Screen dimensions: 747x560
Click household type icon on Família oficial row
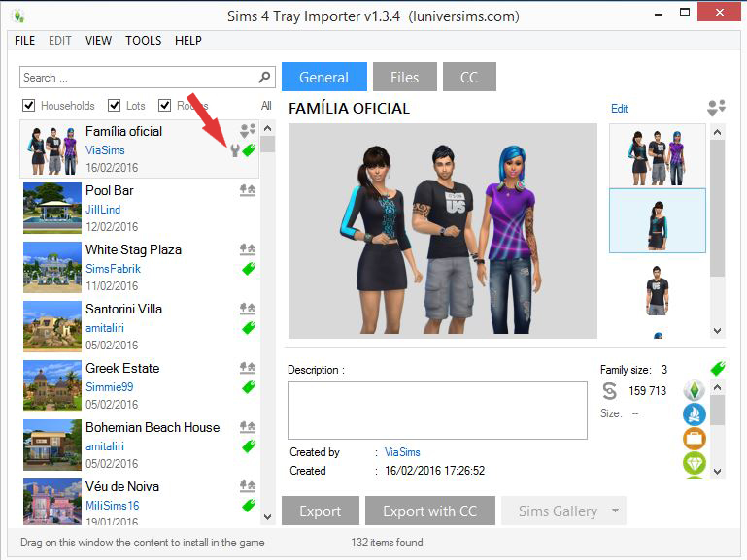click(248, 131)
